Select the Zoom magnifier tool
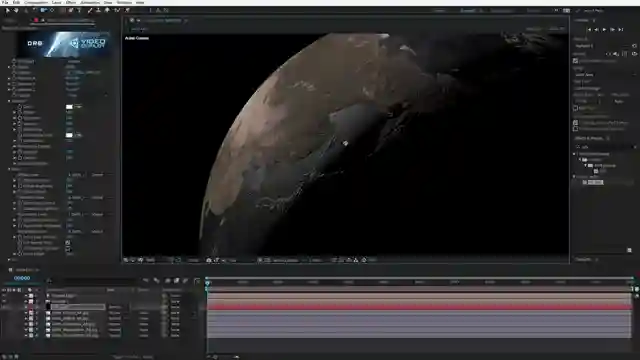Viewport: 640px width, 360px height. click(x=25, y=10)
